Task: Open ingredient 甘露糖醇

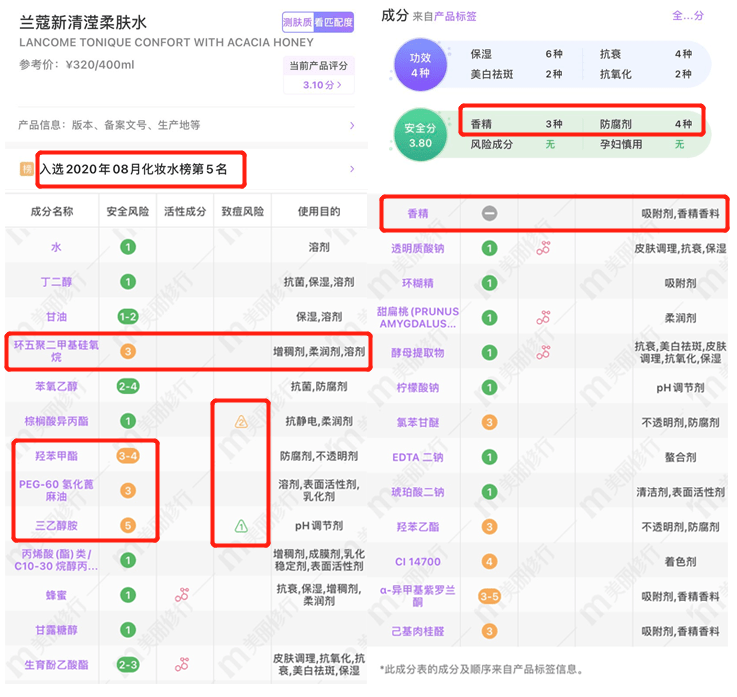Action: (56, 630)
